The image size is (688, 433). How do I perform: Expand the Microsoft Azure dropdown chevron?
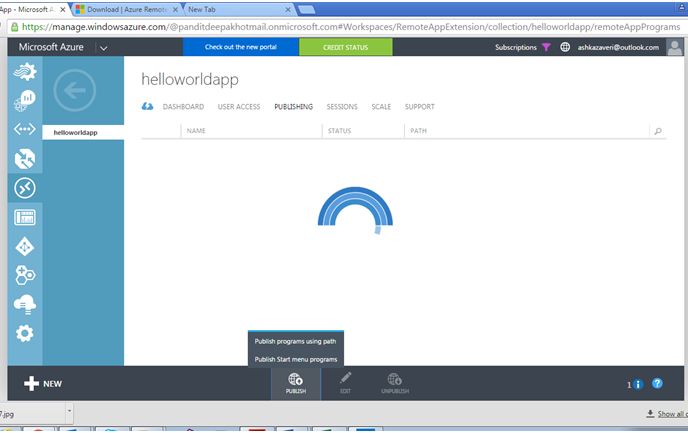(104, 48)
